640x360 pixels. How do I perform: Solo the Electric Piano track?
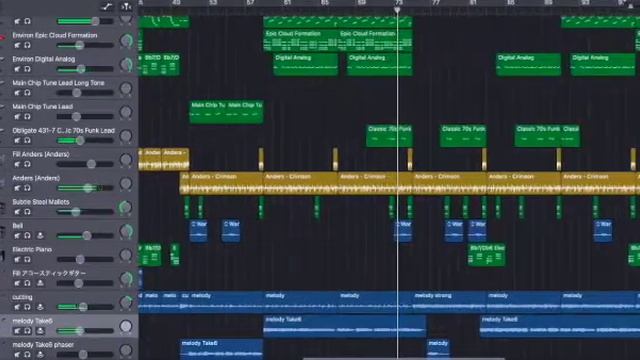click(27, 259)
